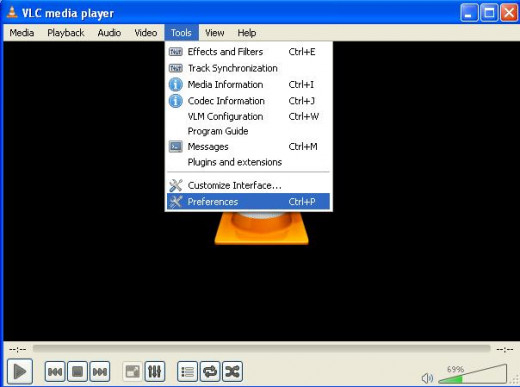The width and height of the screenshot is (520, 387).
Task: Select Track Synchronization entry
Action: tap(248, 68)
